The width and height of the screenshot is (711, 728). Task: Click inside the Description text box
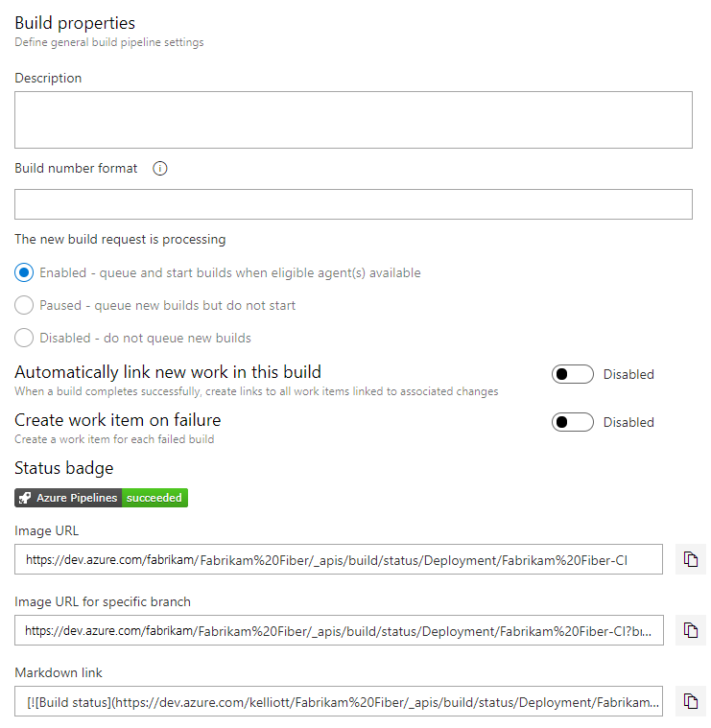(x=353, y=120)
